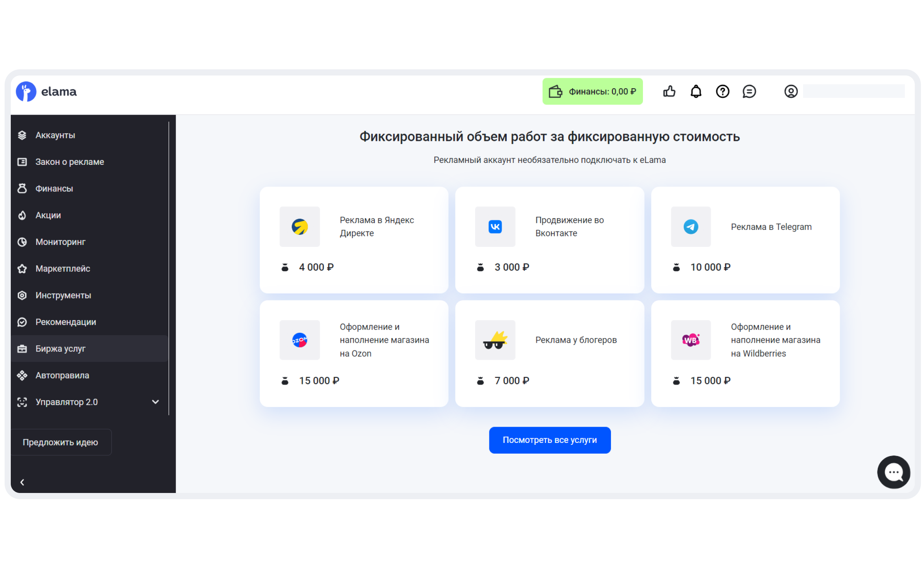Go to Маркетплейс in the sidebar
Image resolution: width=924 pixels, height=570 pixels.
click(62, 269)
